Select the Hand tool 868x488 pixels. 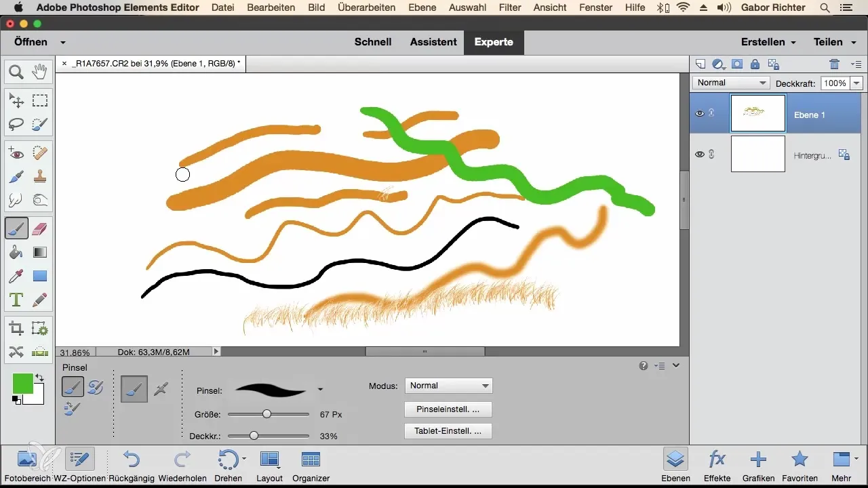pos(40,71)
